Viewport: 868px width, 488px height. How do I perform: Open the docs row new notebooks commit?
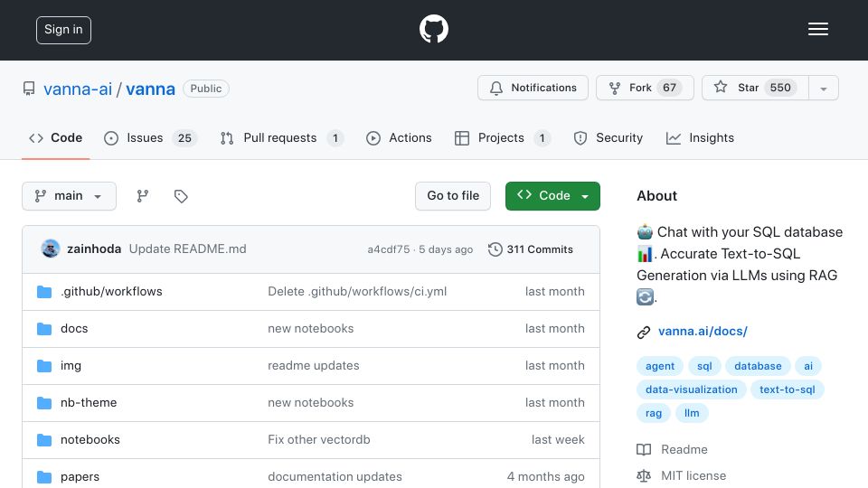[x=310, y=329]
